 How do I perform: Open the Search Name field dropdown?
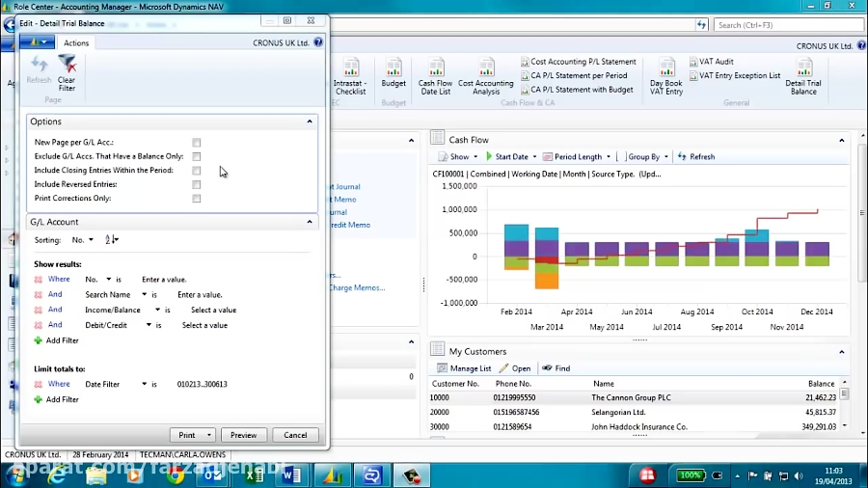tap(144, 295)
